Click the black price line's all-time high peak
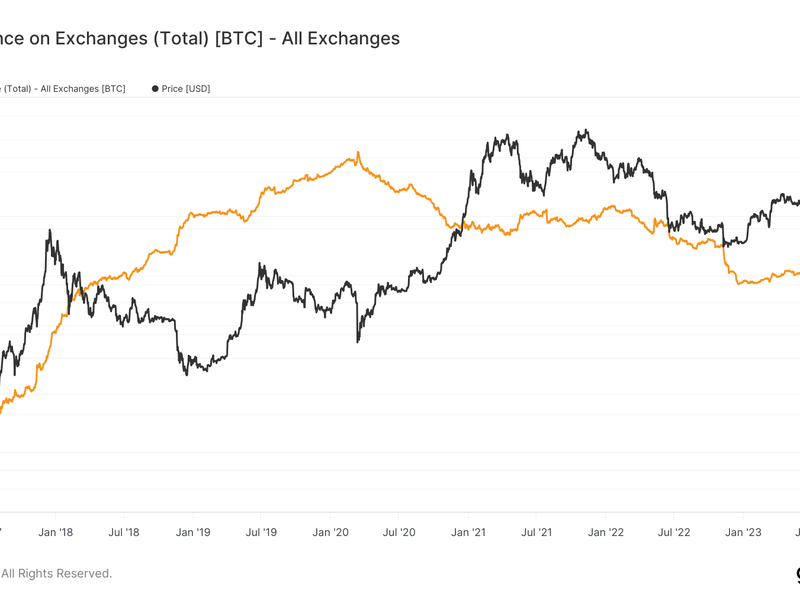 [586, 130]
